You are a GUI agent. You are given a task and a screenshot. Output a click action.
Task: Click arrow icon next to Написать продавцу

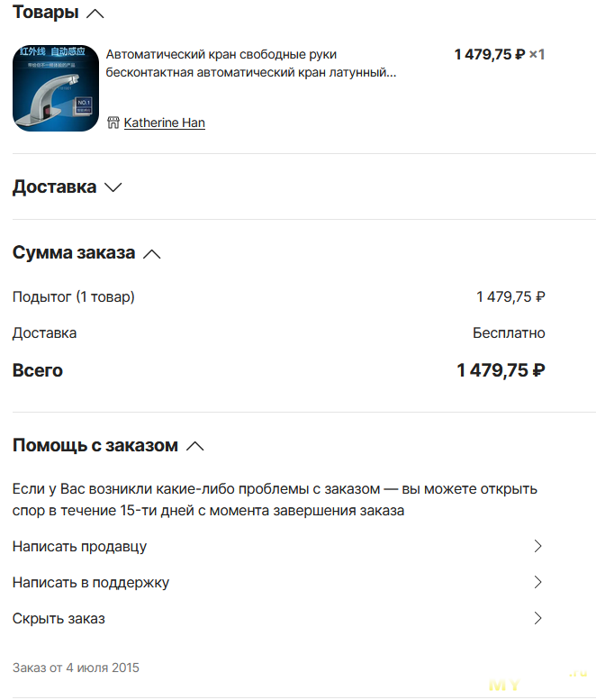click(538, 546)
